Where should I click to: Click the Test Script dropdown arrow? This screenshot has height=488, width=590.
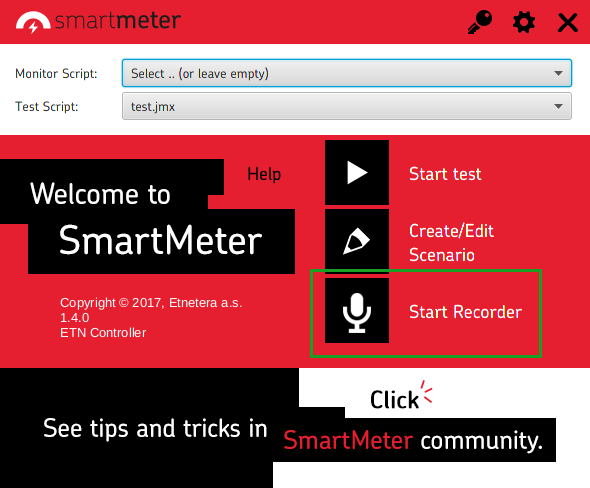(558, 106)
